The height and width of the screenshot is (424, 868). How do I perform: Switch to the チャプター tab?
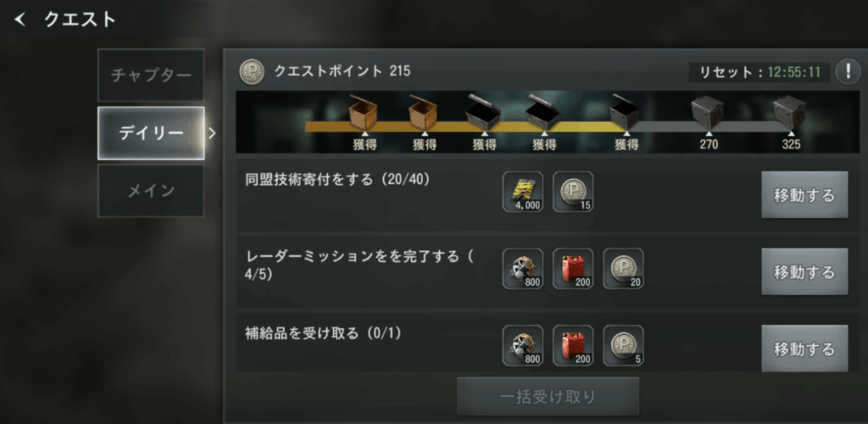pos(151,75)
